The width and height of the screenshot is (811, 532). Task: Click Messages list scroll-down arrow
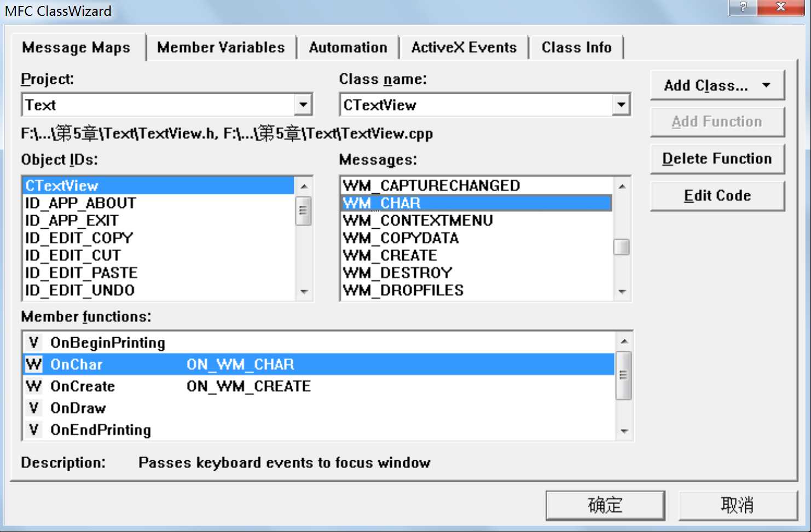(622, 291)
